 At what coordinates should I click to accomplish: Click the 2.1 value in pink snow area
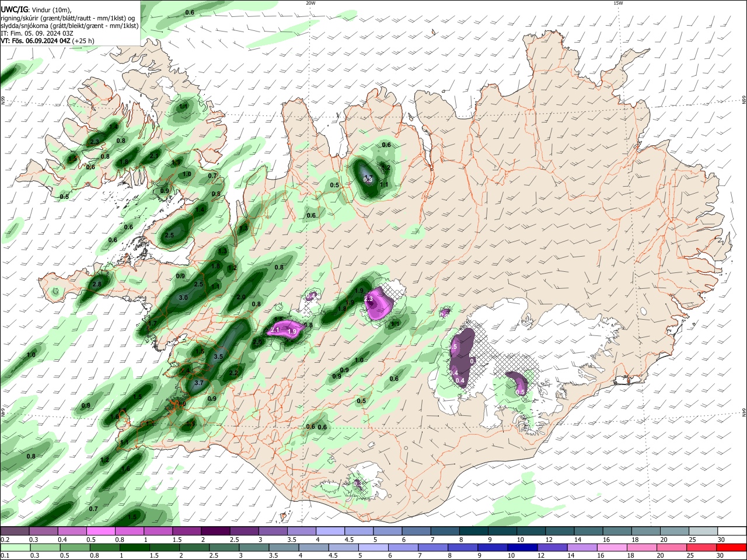pos(275,330)
